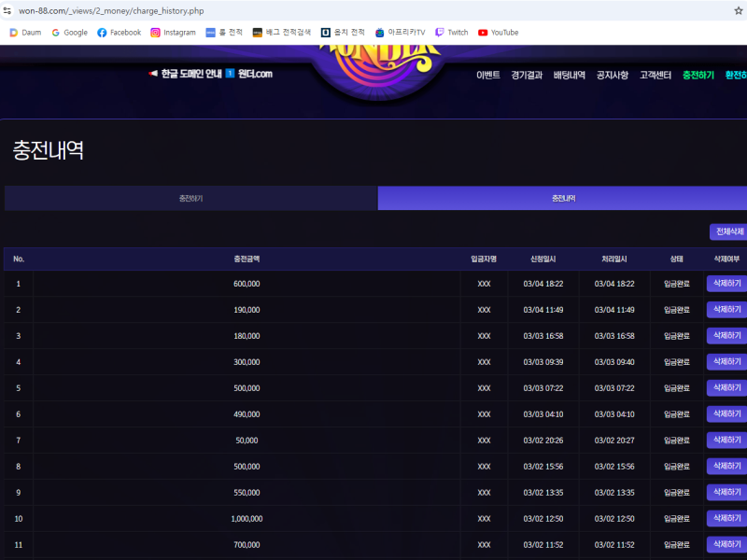Switch to the 충전하기 tab
The image size is (747, 560).
(x=190, y=199)
